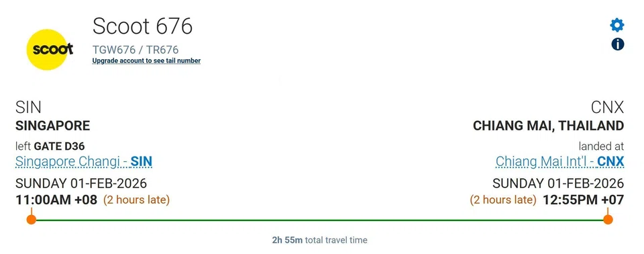
Task: Click the CNX destination airport code heading
Action: tap(608, 108)
